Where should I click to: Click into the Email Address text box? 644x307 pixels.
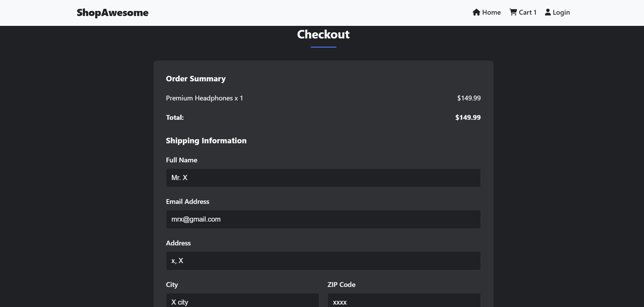click(x=323, y=219)
